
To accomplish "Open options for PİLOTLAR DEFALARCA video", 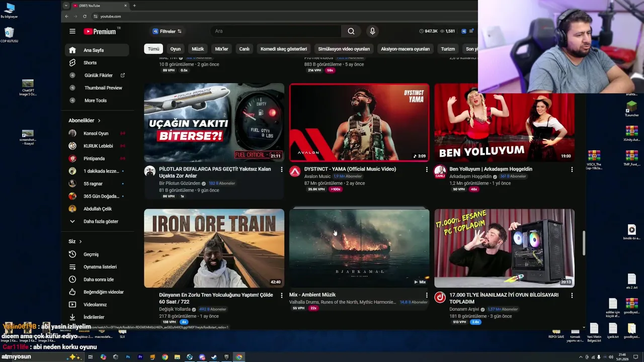I will [x=281, y=169].
